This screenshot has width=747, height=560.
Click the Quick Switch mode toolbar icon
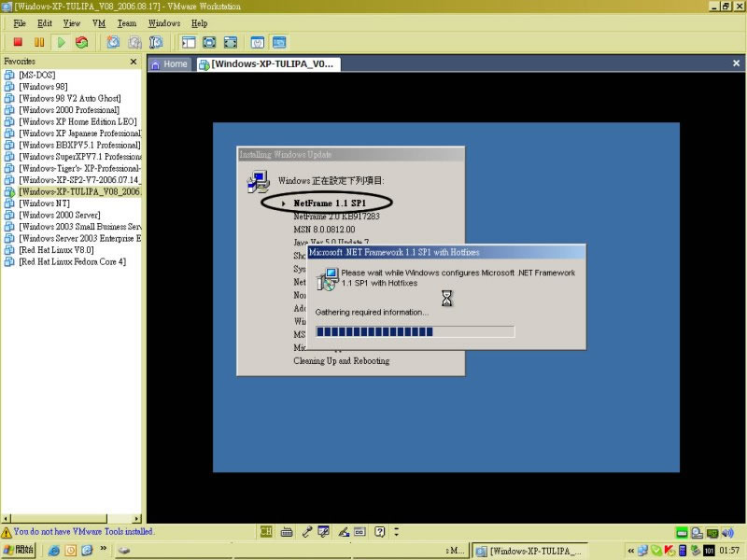pyautogui.click(x=230, y=42)
